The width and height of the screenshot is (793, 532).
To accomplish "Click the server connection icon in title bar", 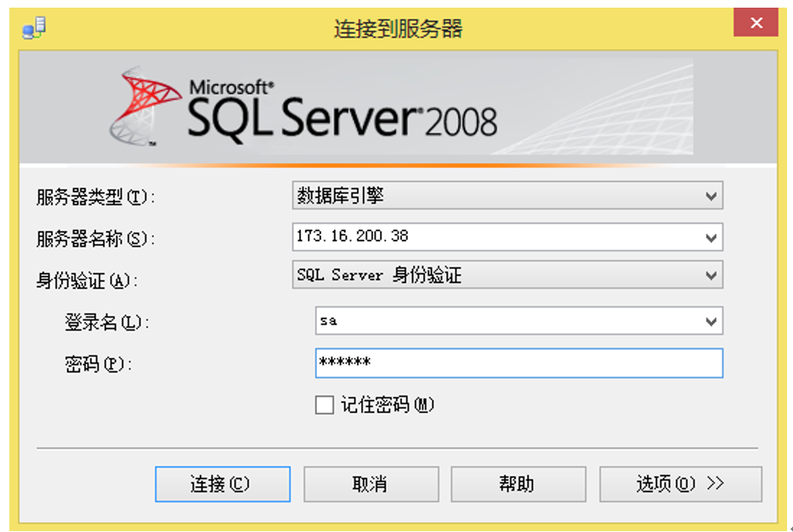I will click(x=34, y=28).
